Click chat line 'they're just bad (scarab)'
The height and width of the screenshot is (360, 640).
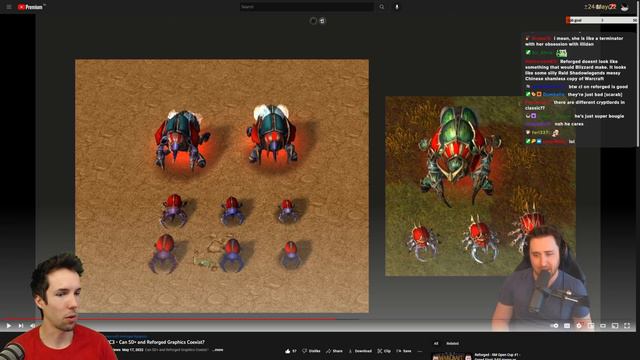pos(595,94)
